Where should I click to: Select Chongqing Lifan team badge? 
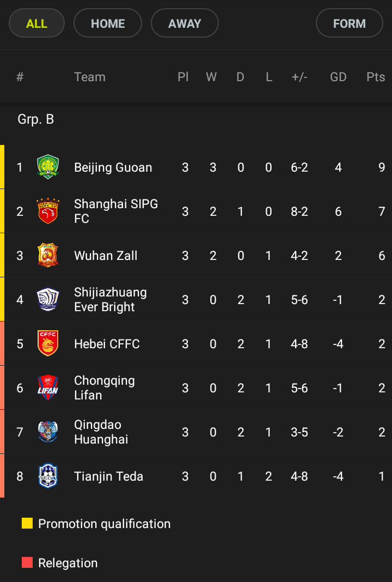point(48,388)
